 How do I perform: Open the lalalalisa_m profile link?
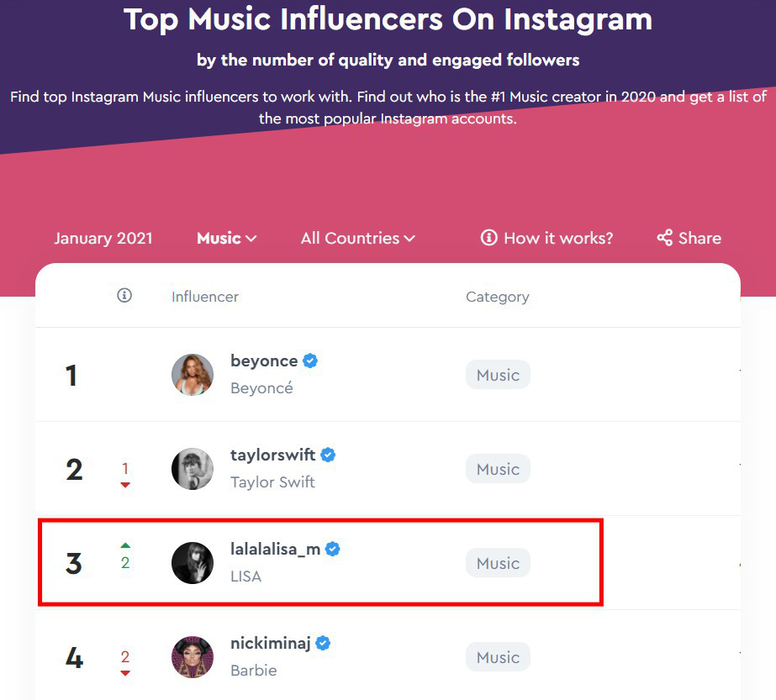[x=275, y=550]
